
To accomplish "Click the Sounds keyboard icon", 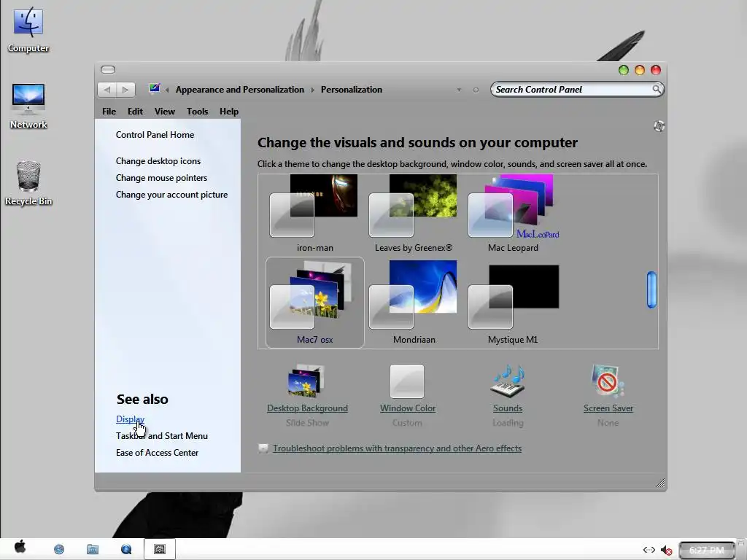I will click(508, 381).
